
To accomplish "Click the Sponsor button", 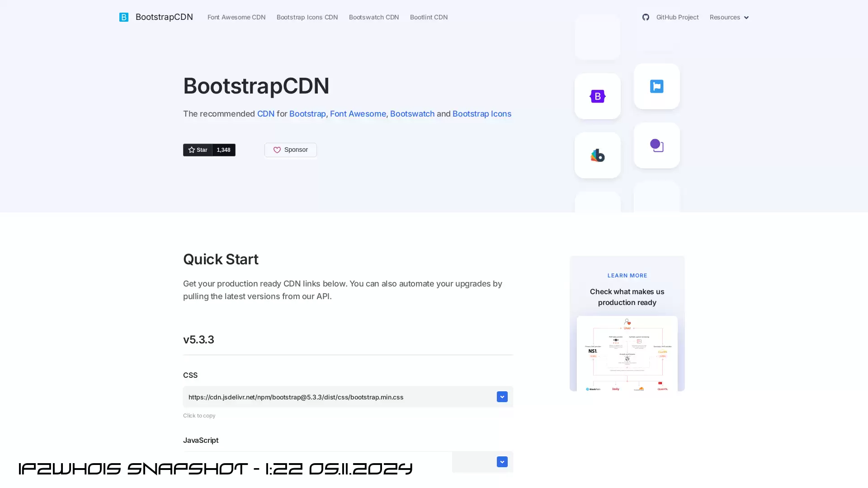I will click(x=291, y=150).
